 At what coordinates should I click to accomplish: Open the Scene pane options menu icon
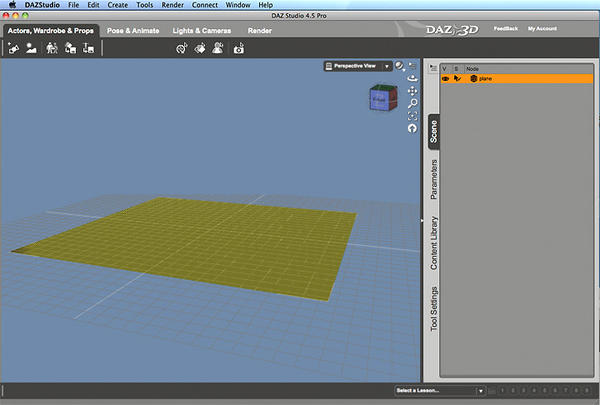pyautogui.click(x=433, y=68)
